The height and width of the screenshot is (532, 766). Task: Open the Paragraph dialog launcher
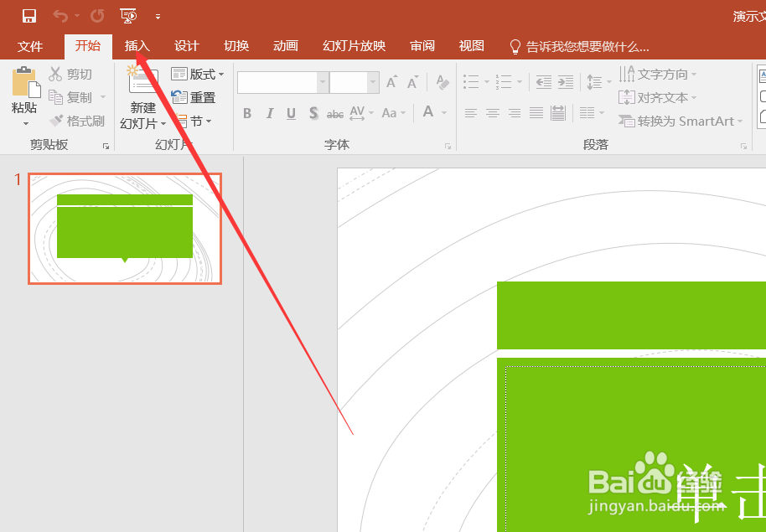(743, 146)
